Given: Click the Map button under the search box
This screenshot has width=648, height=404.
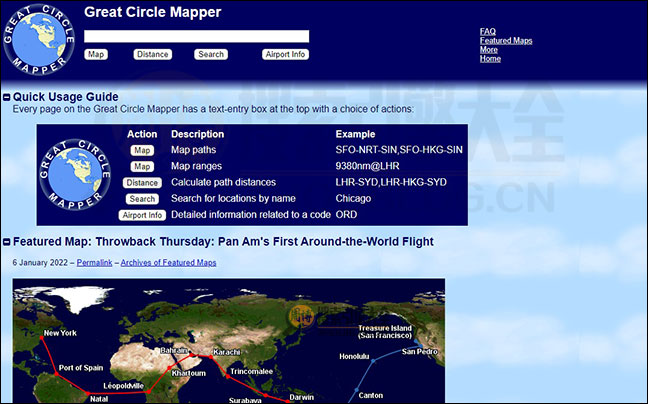Looking at the screenshot, I should (x=96, y=55).
